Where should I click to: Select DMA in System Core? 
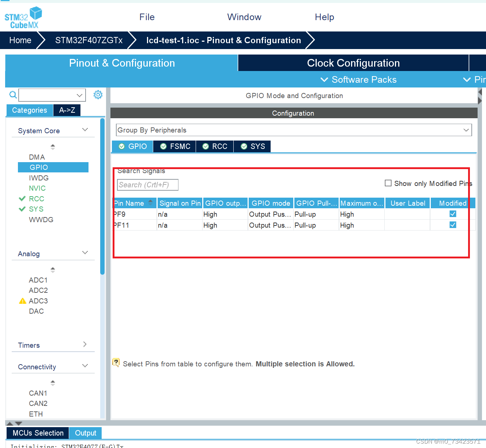click(x=37, y=157)
